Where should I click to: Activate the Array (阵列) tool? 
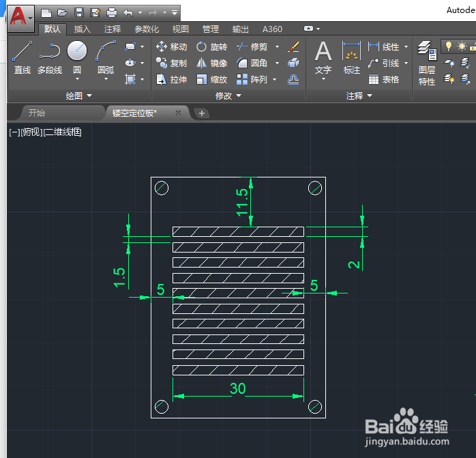coord(252,80)
